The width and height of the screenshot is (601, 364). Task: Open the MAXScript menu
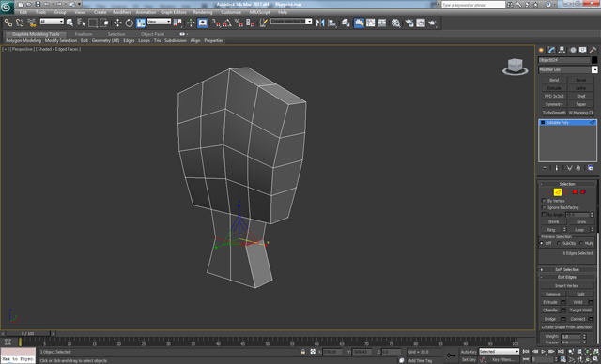click(x=259, y=12)
